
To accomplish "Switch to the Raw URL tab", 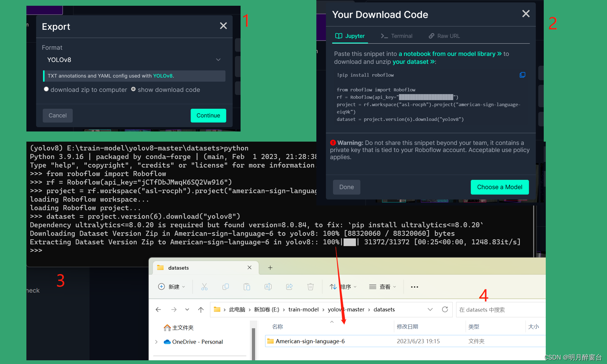I will 444,36.
